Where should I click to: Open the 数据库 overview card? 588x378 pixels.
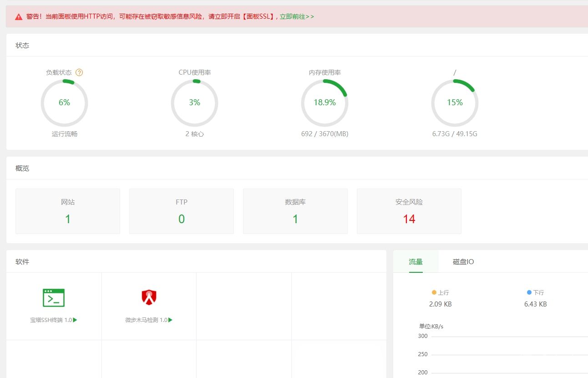[x=295, y=211]
